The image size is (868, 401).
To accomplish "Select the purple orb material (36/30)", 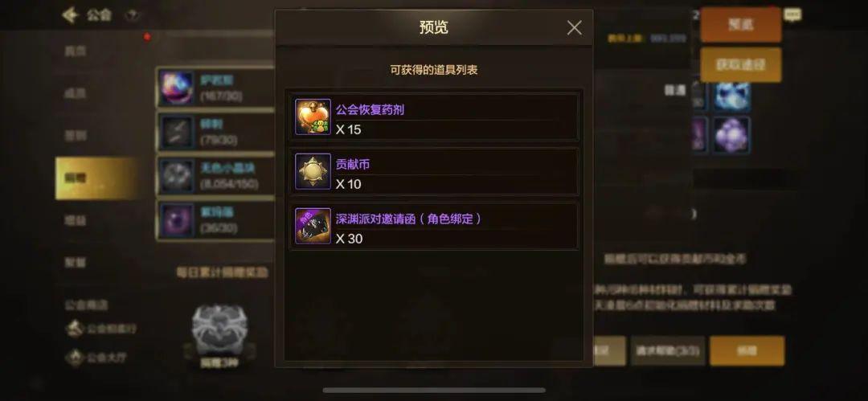I will pyautogui.click(x=215, y=220).
